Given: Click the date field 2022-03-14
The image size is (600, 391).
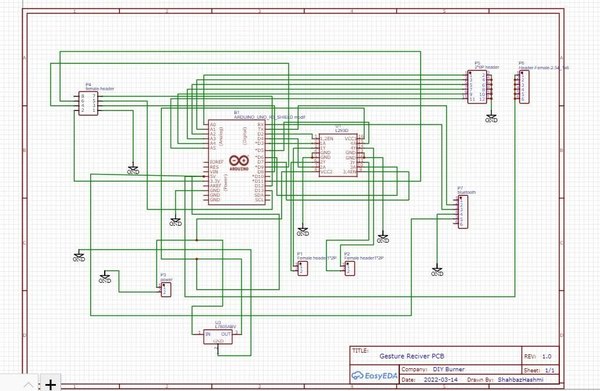Looking at the screenshot, I should [440, 380].
